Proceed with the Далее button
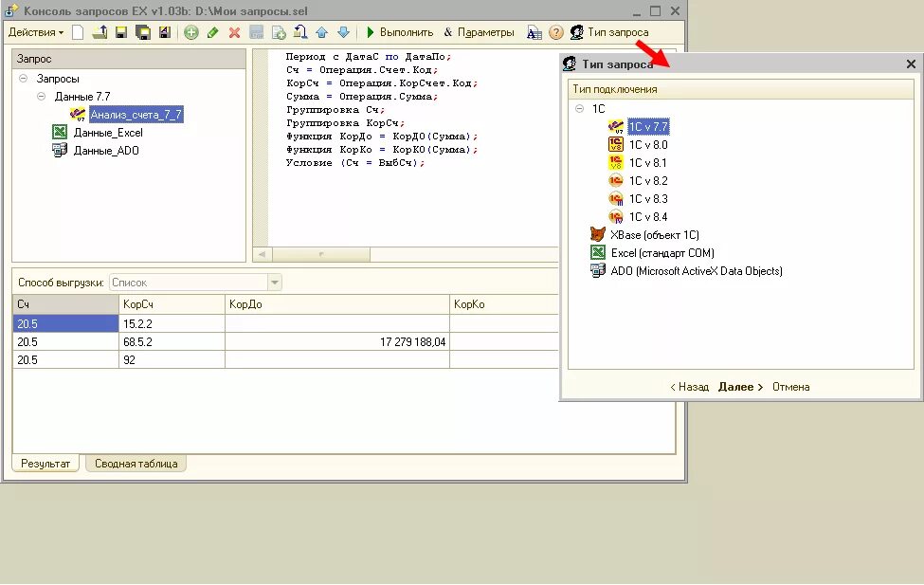Viewport: 924px width, 585px height. [x=741, y=387]
